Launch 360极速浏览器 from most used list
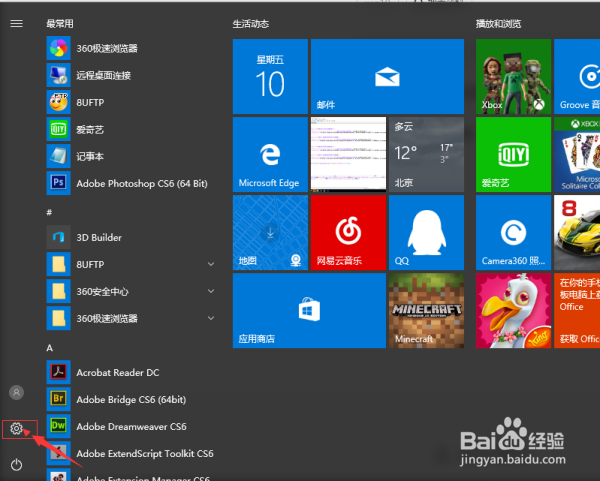The height and width of the screenshot is (481, 600). pos(130,48)
